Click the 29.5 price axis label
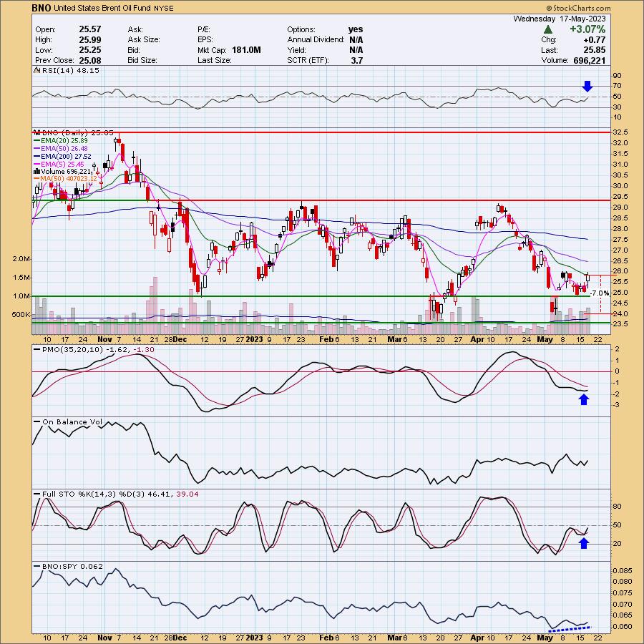The width and height of the screenshot is (644, 644). (x=620, y=197)
